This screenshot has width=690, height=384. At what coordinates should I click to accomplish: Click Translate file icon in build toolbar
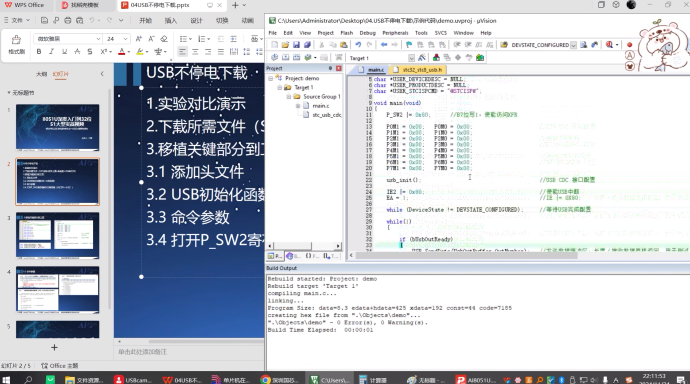[275, 58]
